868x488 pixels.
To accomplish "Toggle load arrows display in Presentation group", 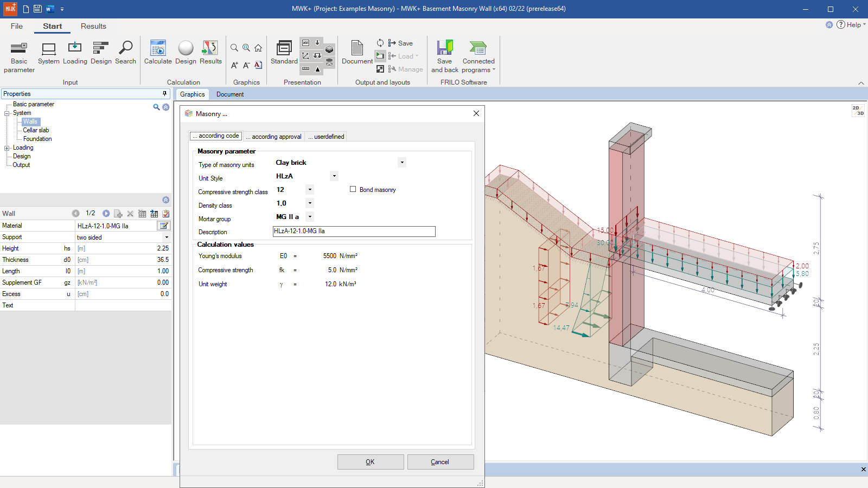I will pyautogui.click(x=317, y=43).
